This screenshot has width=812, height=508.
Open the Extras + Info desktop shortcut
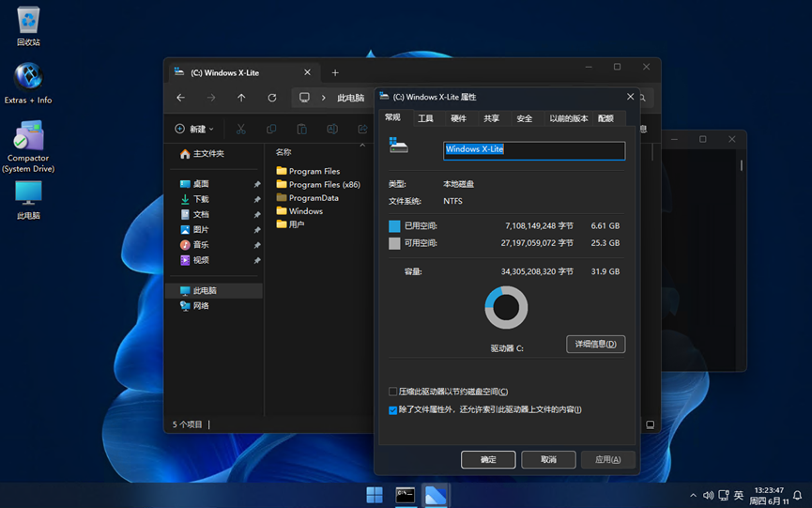[28, 83]
